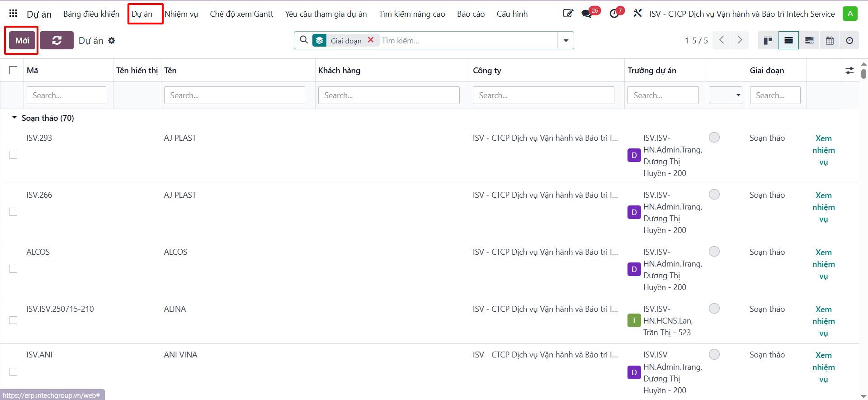Switch to list view
Image resolution: width=868 pixels, height=400 pixels.
coord(788,40)
